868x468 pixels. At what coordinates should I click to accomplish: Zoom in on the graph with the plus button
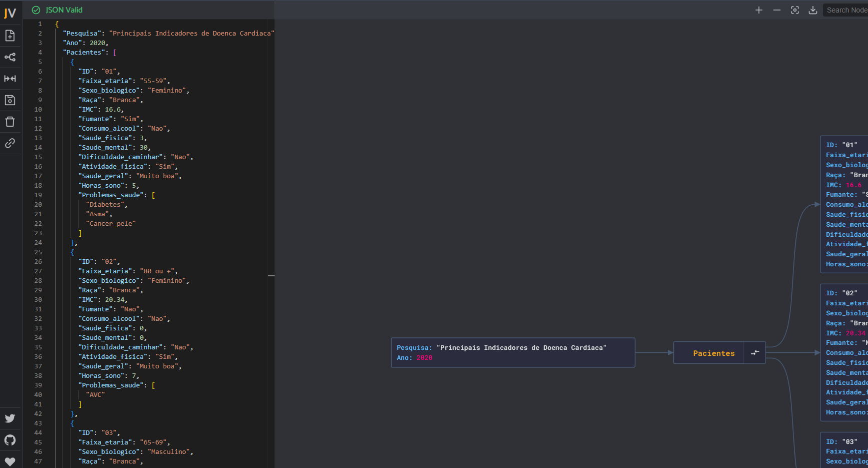click(759, 10)
